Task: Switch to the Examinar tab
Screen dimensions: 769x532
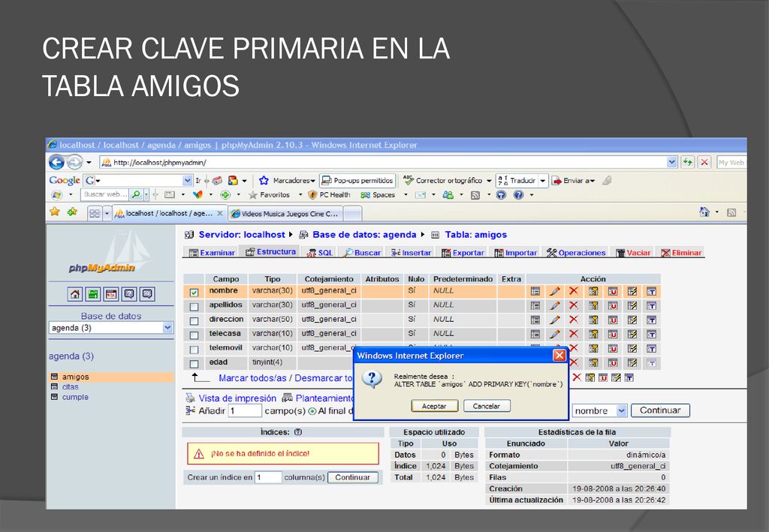Action: tap(212, 253)
